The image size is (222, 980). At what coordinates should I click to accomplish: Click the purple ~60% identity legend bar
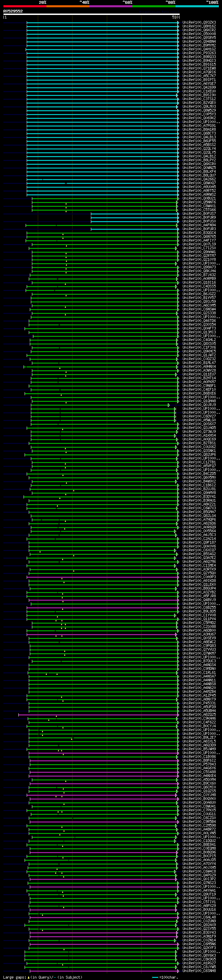111,7
